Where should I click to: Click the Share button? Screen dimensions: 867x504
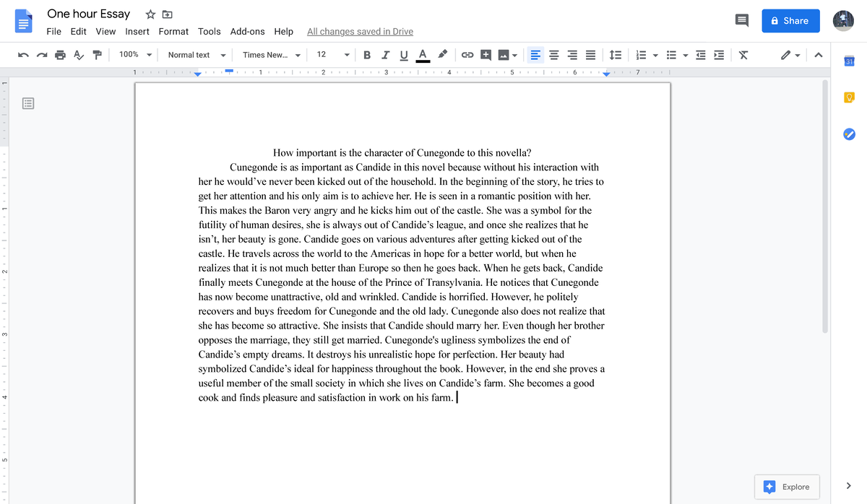pos(790,20)
